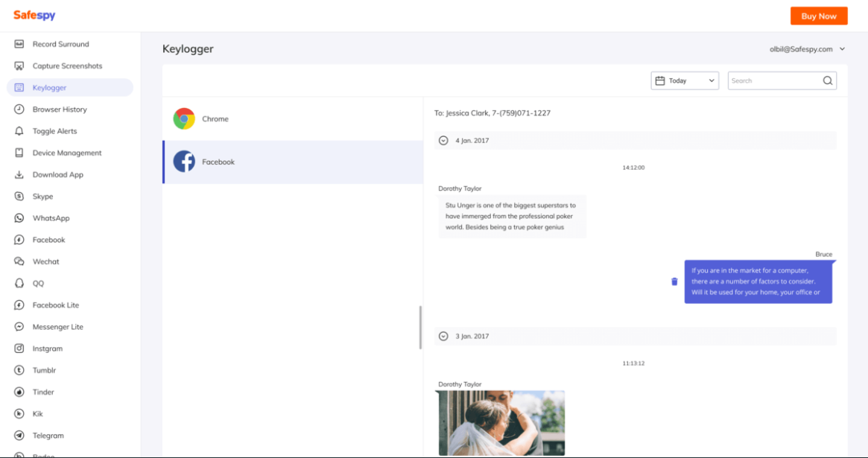Click the round Facebook logo in the app list
Viewport: 868px width, 458px height.
(x=184, y=162)
